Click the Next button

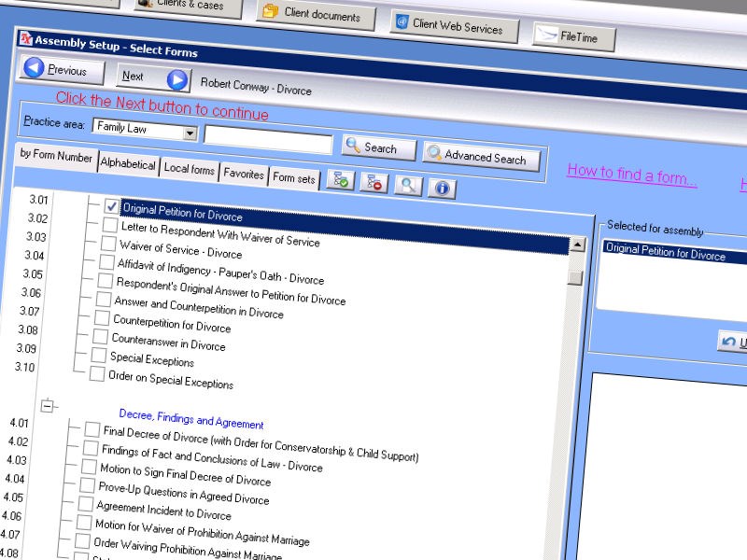[x=153, y=77]
